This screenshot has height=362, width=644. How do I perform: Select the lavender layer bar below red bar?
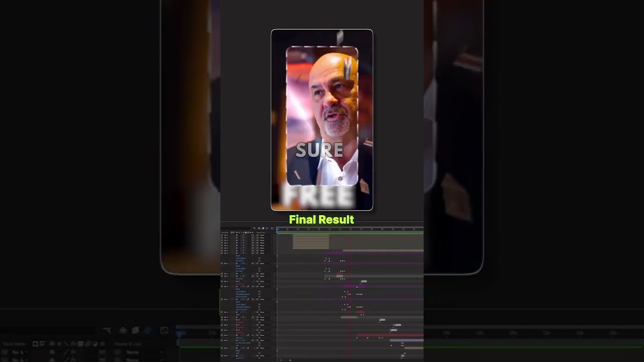(407, 340)
